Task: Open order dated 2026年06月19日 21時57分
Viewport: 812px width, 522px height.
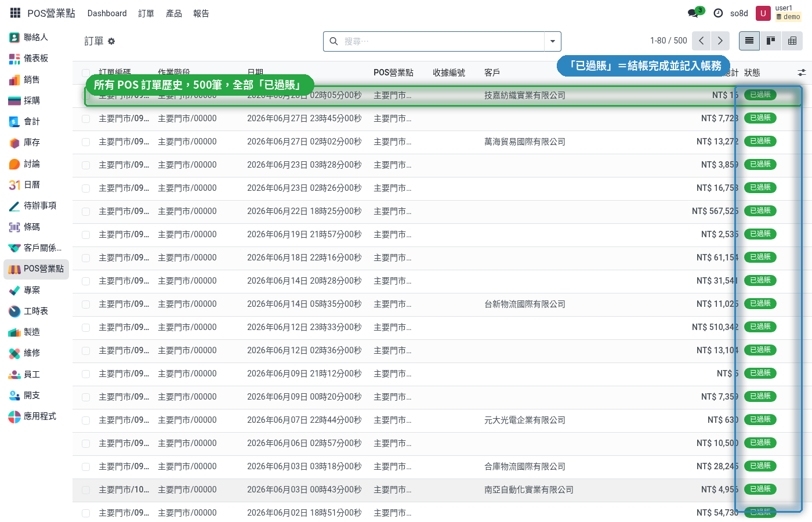Action: (x=304, y=234)
